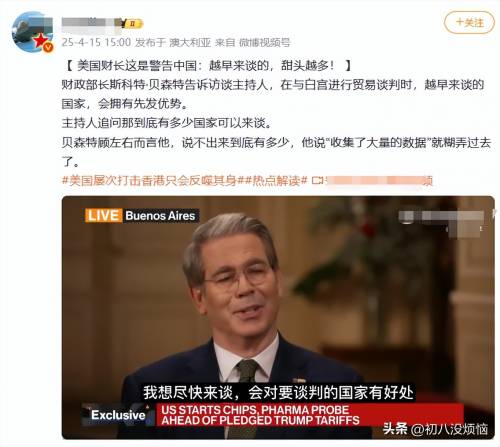Click the Exclusive tag on the video
Image resolution: width=500 pixels, height=447 pixels.
coord(118,415)
